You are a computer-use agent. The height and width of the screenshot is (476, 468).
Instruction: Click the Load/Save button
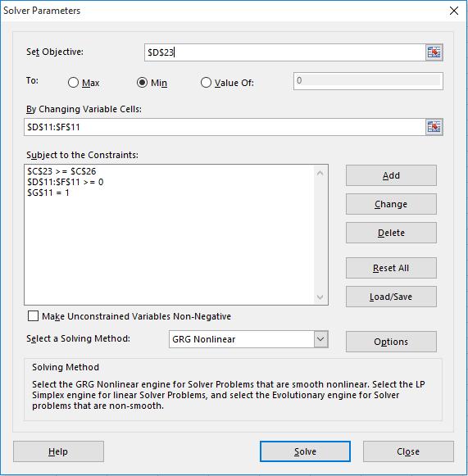391,297
